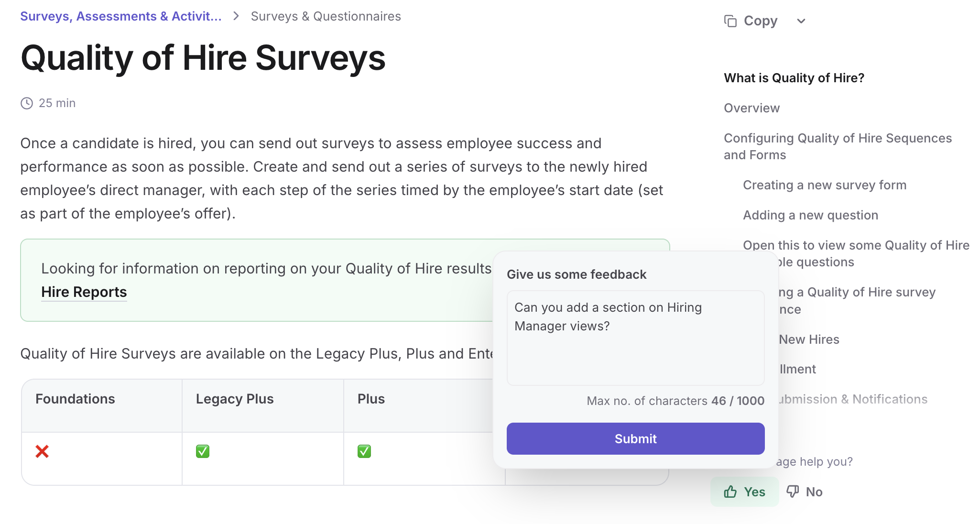Click the thumbs-down No button
This screenshot has height=524, width=980.
(x=805, y=491)
